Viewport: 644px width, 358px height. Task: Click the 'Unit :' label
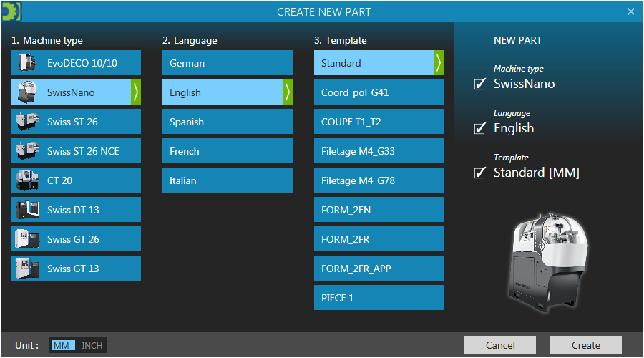click(x=26, y=345)
